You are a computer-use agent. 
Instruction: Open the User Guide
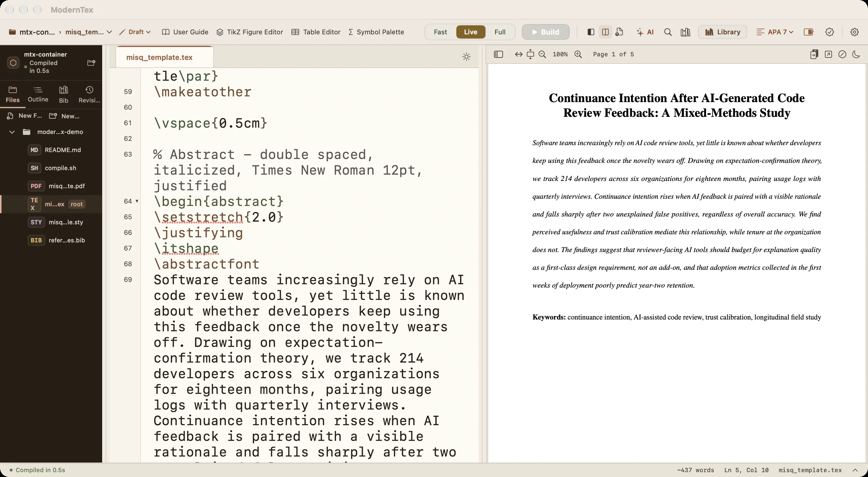click(185, 32)
